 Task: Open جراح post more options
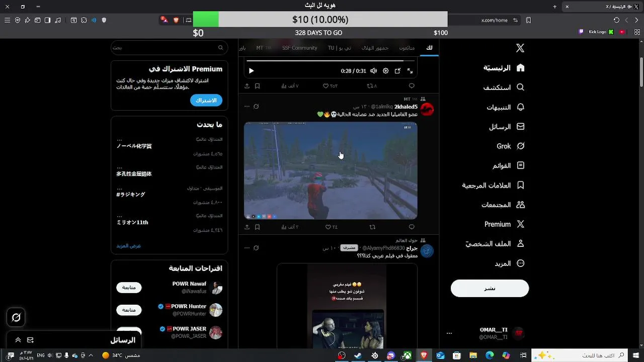click(x=247, y=248)
